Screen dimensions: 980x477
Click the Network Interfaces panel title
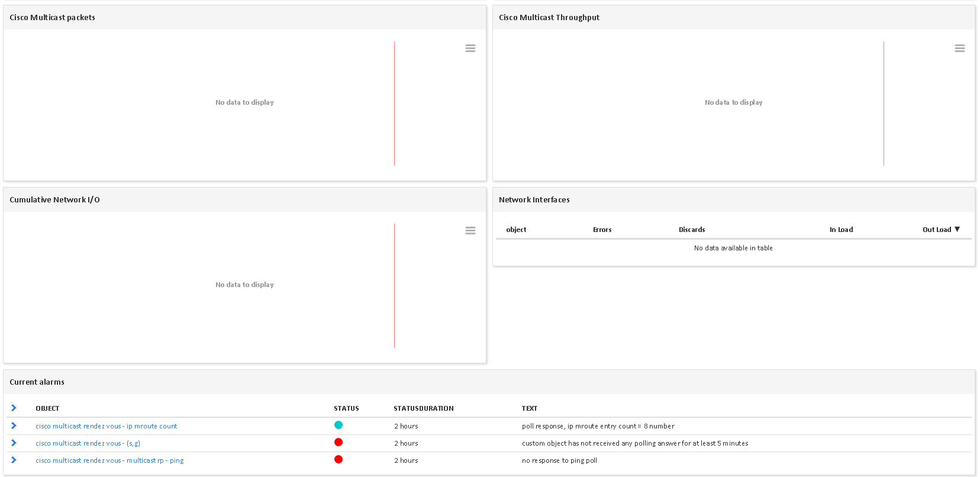(x=534, y=200)
